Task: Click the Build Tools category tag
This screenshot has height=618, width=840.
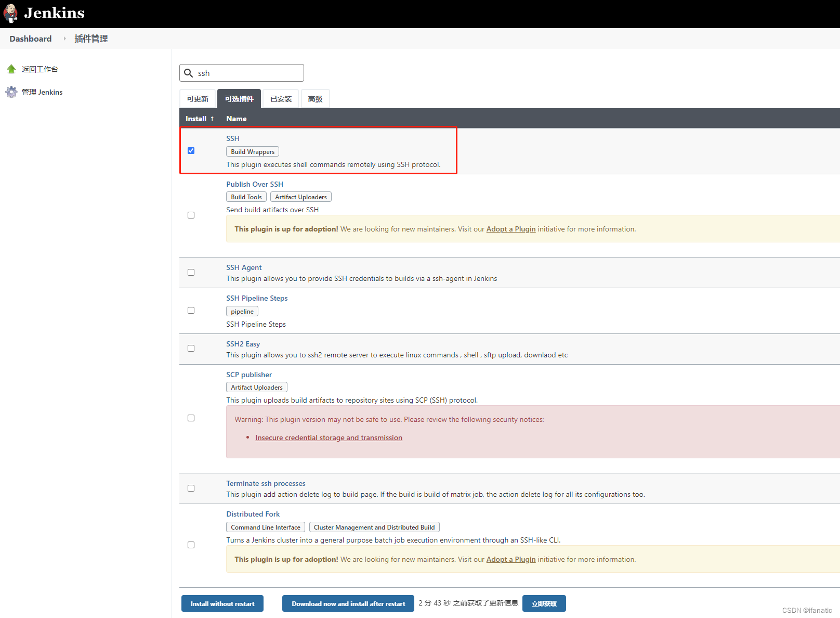Action: (246, 197)
